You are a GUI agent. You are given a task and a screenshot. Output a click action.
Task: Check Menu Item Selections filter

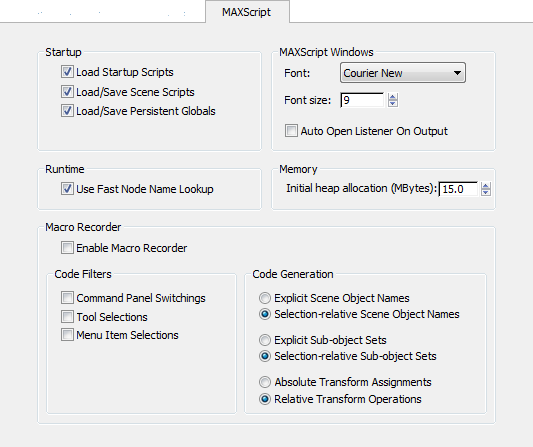click(x=67, y=335)
